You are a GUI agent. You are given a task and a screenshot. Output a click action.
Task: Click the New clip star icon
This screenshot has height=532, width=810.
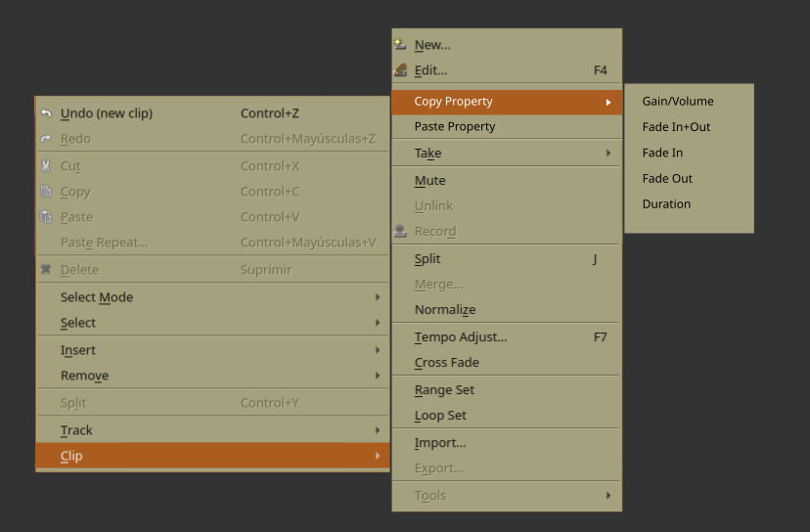(400, 44)
